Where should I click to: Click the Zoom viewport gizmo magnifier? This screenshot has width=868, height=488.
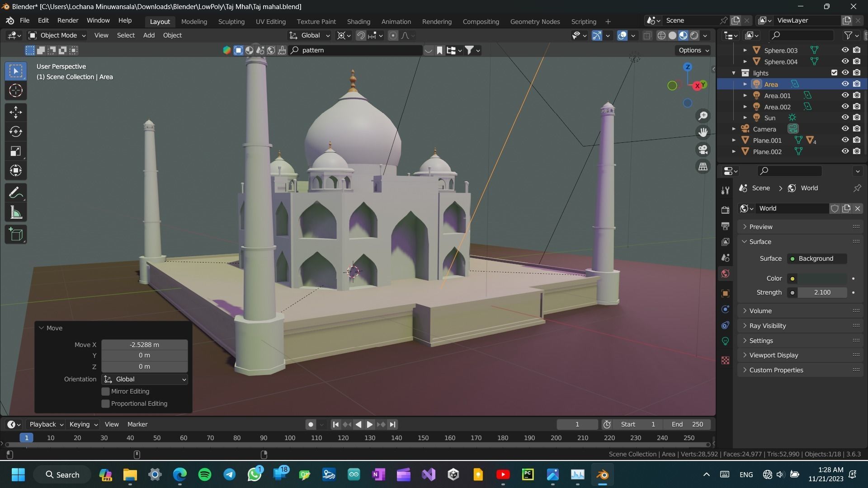coord(703,116)
